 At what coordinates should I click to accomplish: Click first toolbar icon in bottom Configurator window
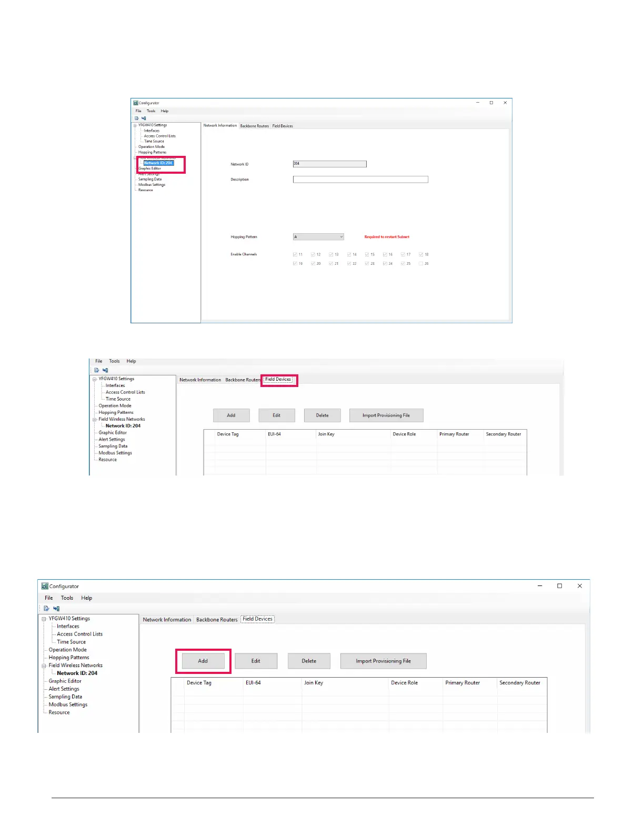click(46, 608)
